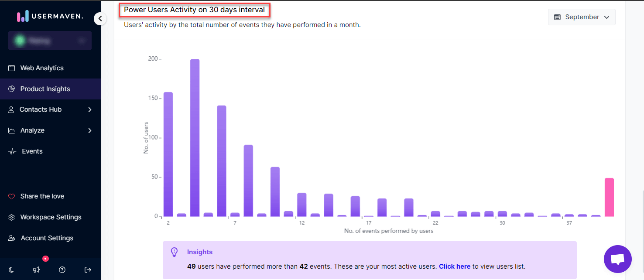Open the September month dropdown
This screenshot has width=644, height=280.
[x=582, y=17]
